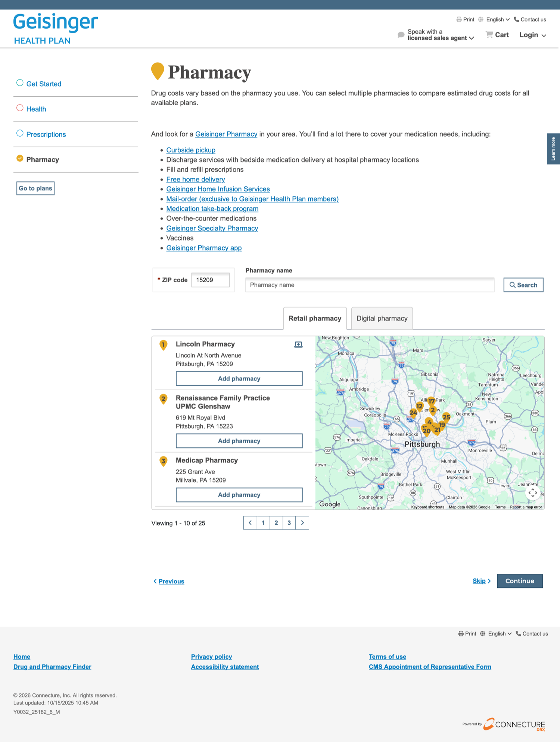The width and height of the screenshot is (560, 742).
Task: Click the Previous link
Action: click(x=169, y=581)
